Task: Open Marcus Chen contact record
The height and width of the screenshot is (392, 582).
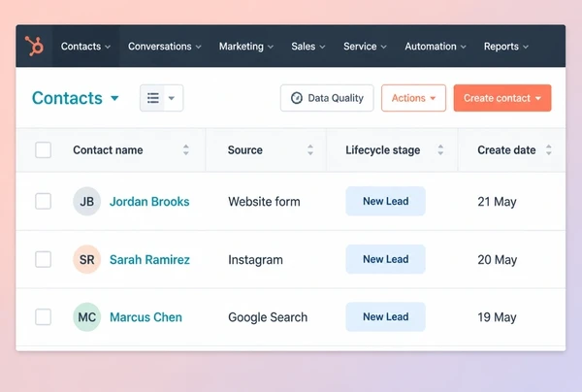Action: pos(145,317)
